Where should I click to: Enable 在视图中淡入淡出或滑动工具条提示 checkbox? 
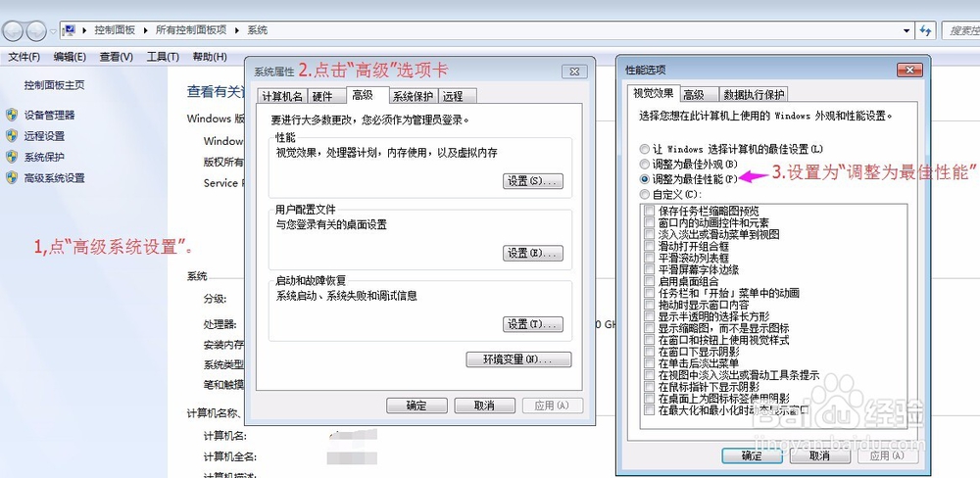(x=649, y=375)
